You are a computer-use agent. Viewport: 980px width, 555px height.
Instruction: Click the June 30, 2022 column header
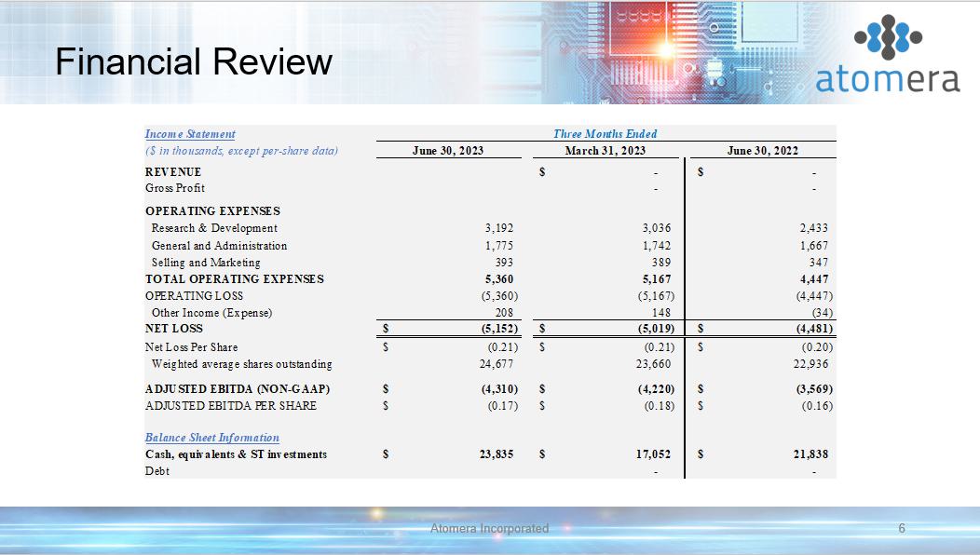point(762,151)
